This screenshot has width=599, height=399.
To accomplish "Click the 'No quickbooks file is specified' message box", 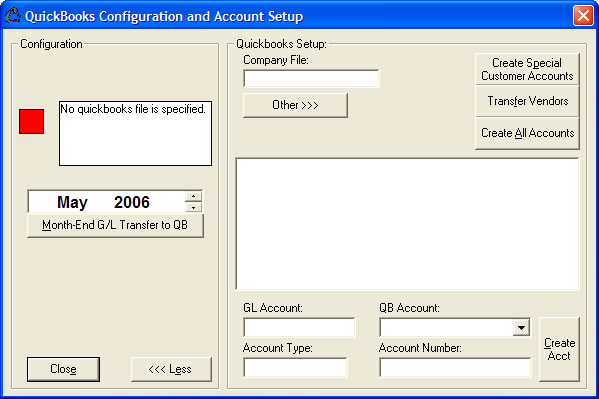I will click(x=135, y=133).
